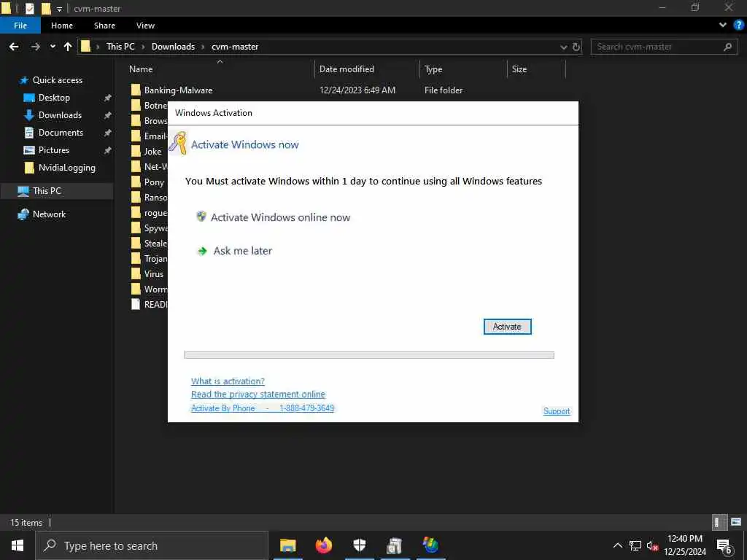The height and width of the screenshot is (560, 747).
Task: Go back with the Back arrow
Action: 15,47
